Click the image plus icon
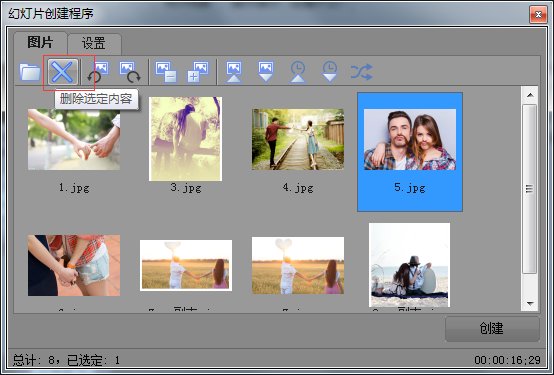This screenshot has width=554, height=375. [198, 72]
